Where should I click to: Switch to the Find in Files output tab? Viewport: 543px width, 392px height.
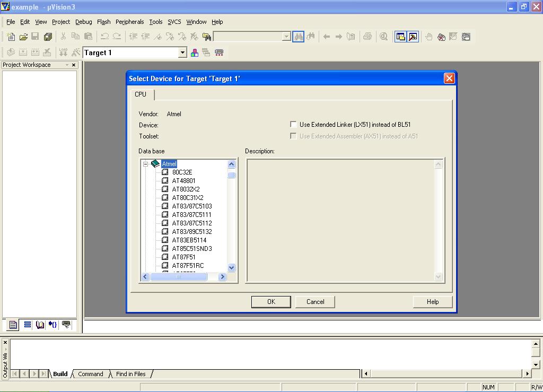click(131, 374)
